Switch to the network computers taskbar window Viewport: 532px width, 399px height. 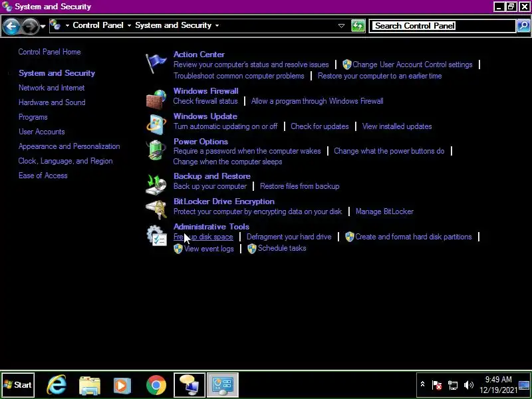tap(190, 385)
